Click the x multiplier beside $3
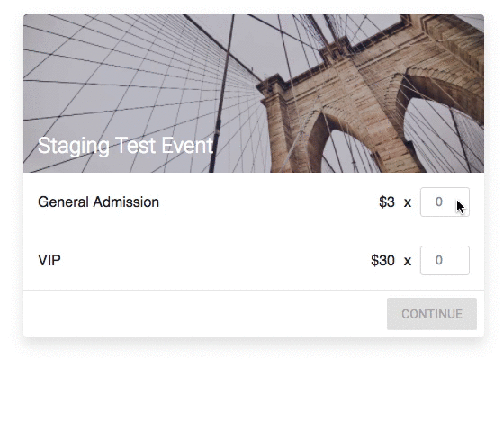This screenshot has height=421, width=504. point(408,202)
